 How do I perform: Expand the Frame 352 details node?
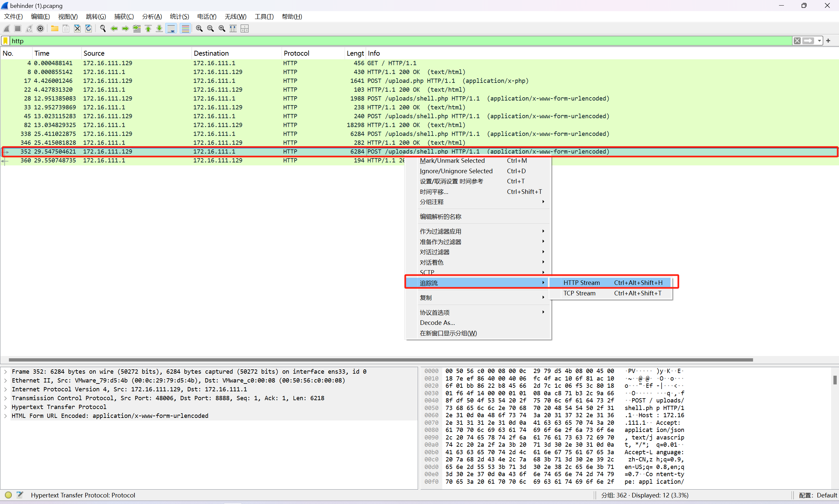tap(6, 372)
